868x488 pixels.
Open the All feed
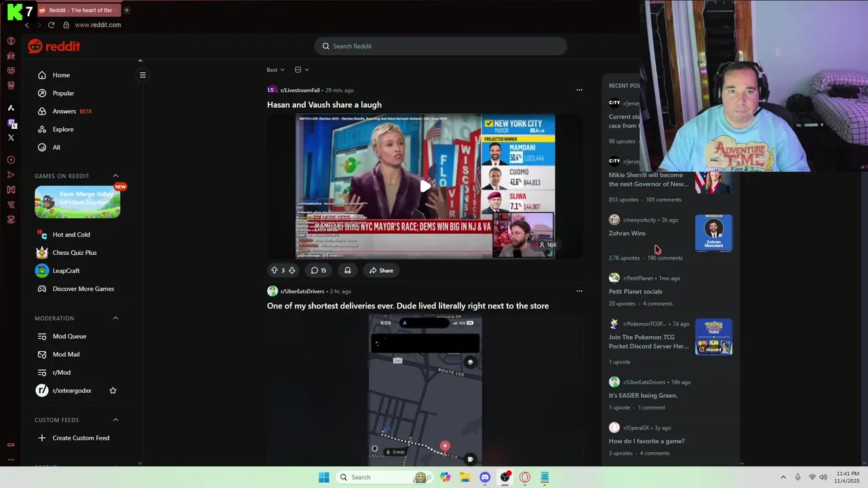tap(56, 148)
